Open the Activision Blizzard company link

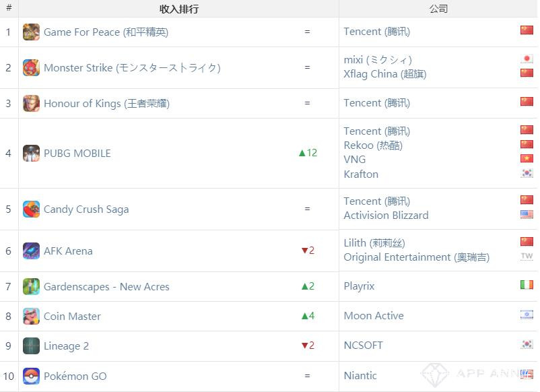386,216
